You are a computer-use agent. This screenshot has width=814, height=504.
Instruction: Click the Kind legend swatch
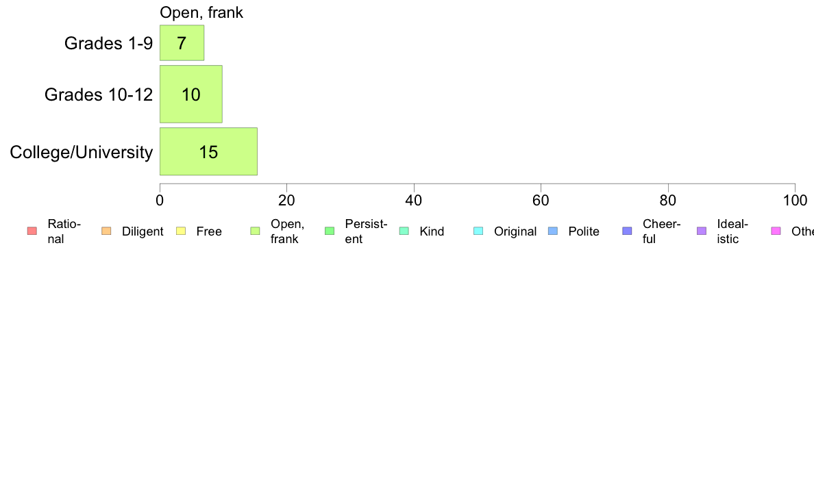404,231
